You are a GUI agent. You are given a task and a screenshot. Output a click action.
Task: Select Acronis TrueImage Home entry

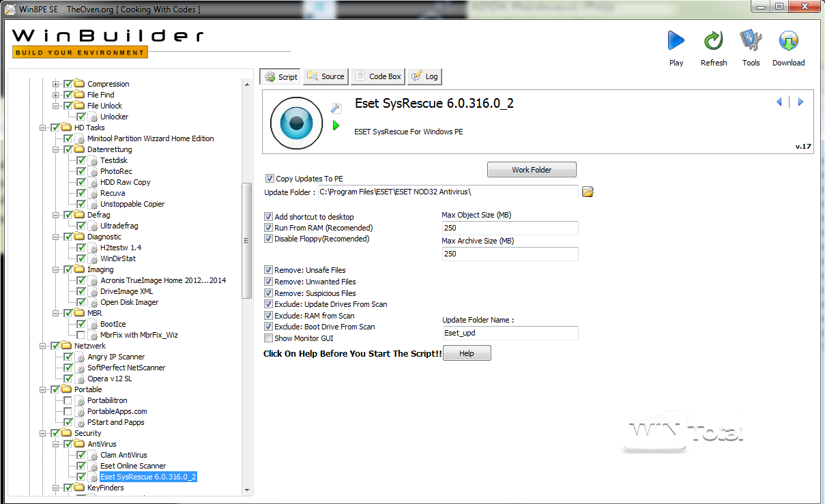point(163,280)
